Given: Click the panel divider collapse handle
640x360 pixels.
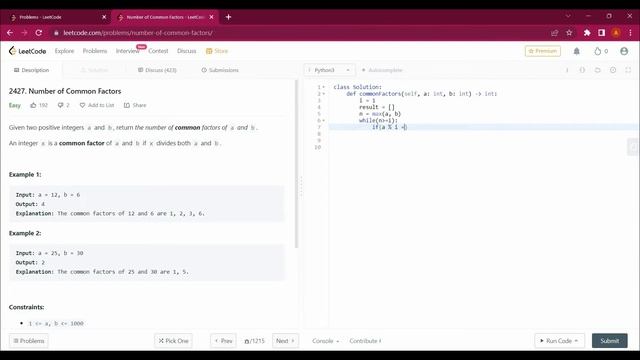Looking at the screenshot, I should (301, 187).
